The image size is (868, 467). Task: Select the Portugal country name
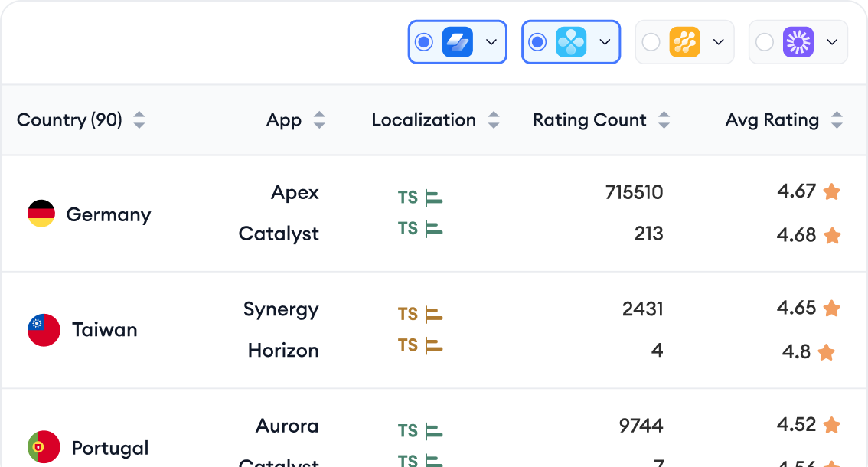[110, 448]
